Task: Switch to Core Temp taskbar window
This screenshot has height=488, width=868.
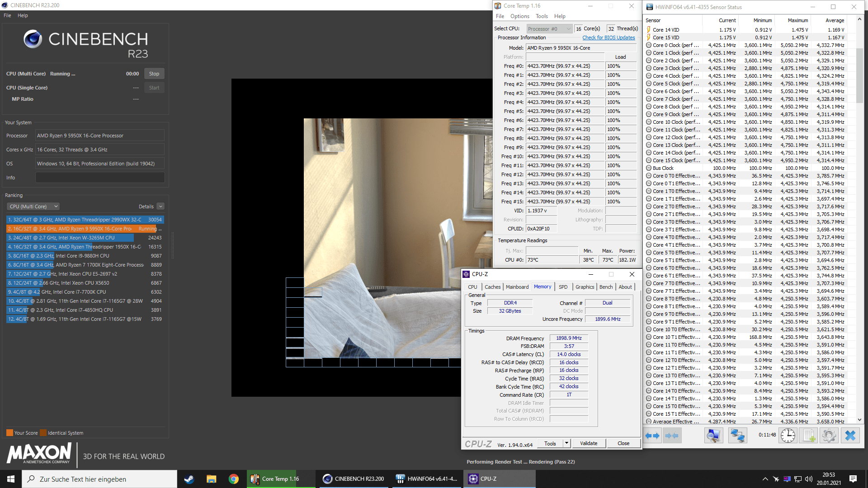Action: (281, 479)
